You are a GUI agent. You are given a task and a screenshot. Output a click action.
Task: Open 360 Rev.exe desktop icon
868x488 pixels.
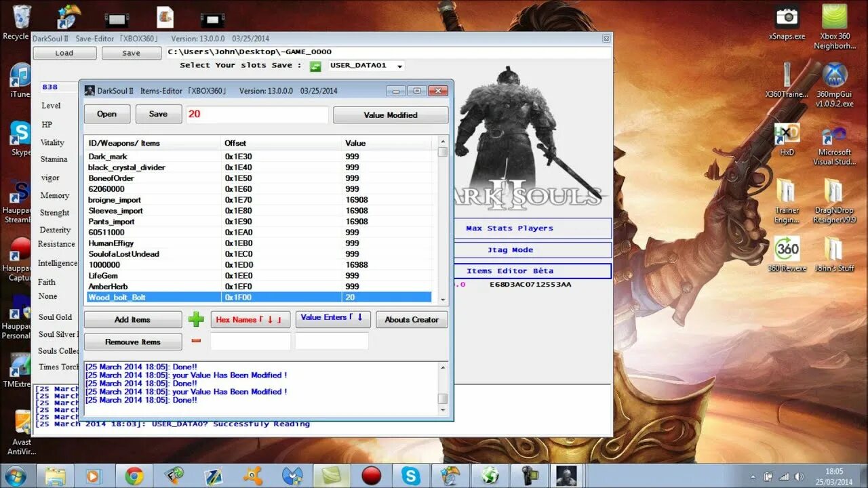point(787,254)
